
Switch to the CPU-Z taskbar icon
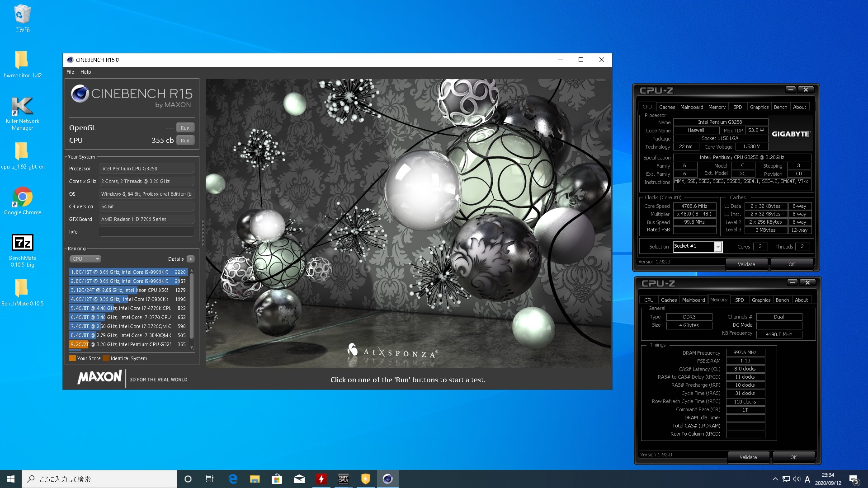343,479
